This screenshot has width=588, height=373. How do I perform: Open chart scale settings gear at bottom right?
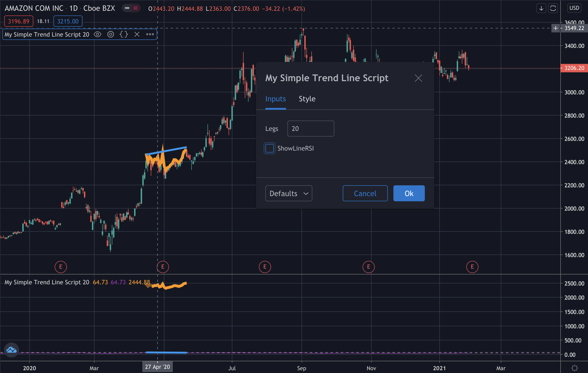click(575, 368)
